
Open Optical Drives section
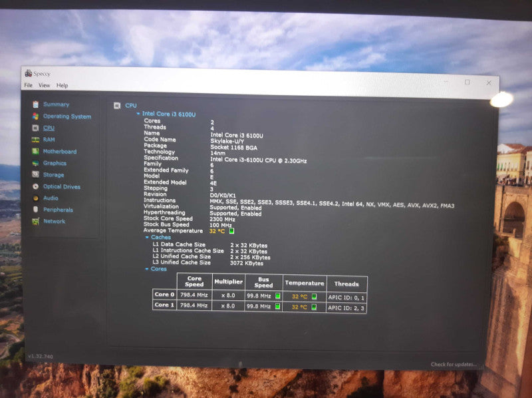pyautogui.click(x=62, y=186)
